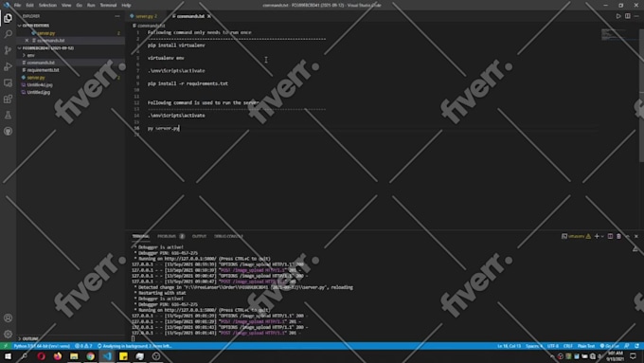Click the Windows Start button

8,356
